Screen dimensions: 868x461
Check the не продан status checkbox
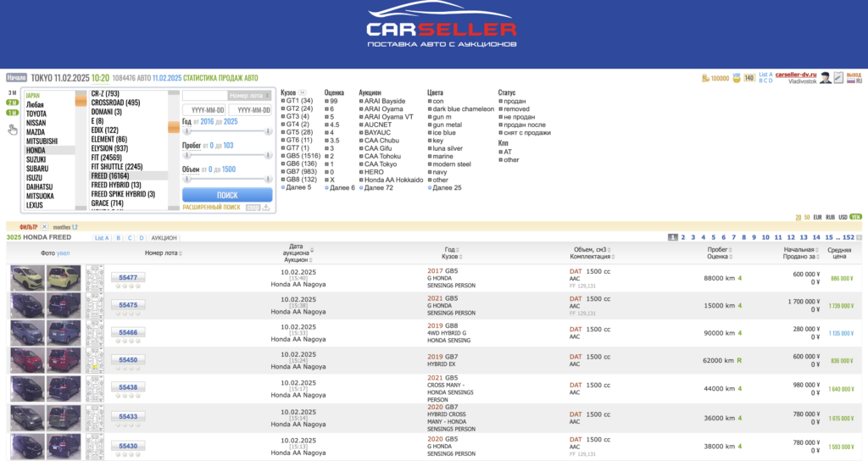(x=500, y=117)
